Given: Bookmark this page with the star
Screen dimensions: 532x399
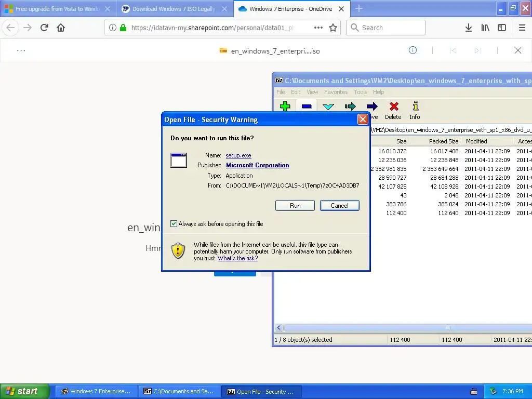Looking at the screenshot, I should 333,28.
